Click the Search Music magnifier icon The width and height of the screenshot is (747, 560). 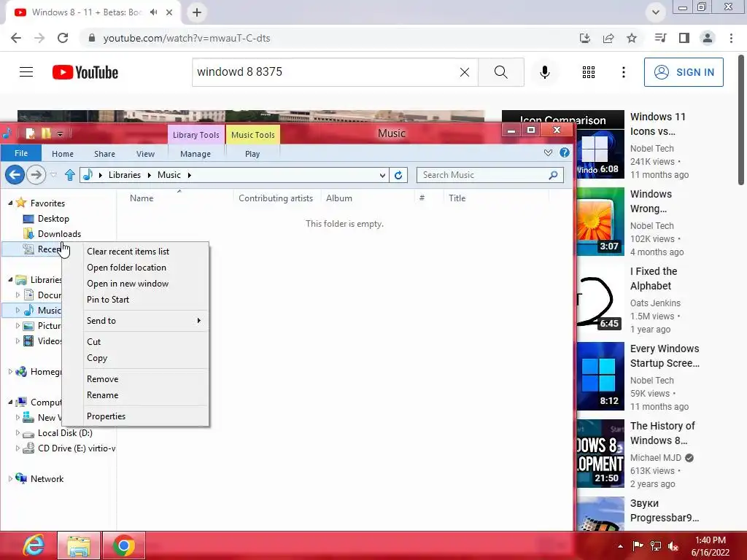pyautogui.click(x=553, y=175)
